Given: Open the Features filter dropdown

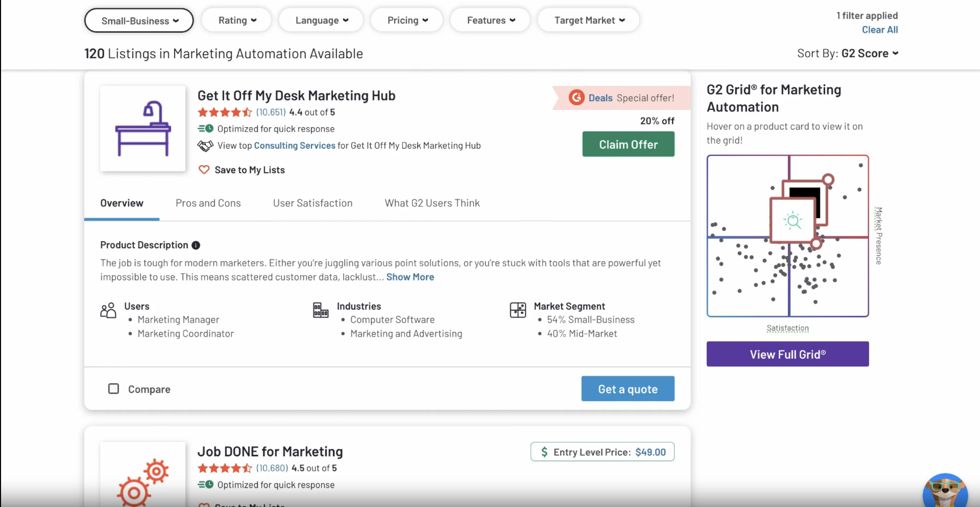Looking at the screenshot, I should coord(490,20).
